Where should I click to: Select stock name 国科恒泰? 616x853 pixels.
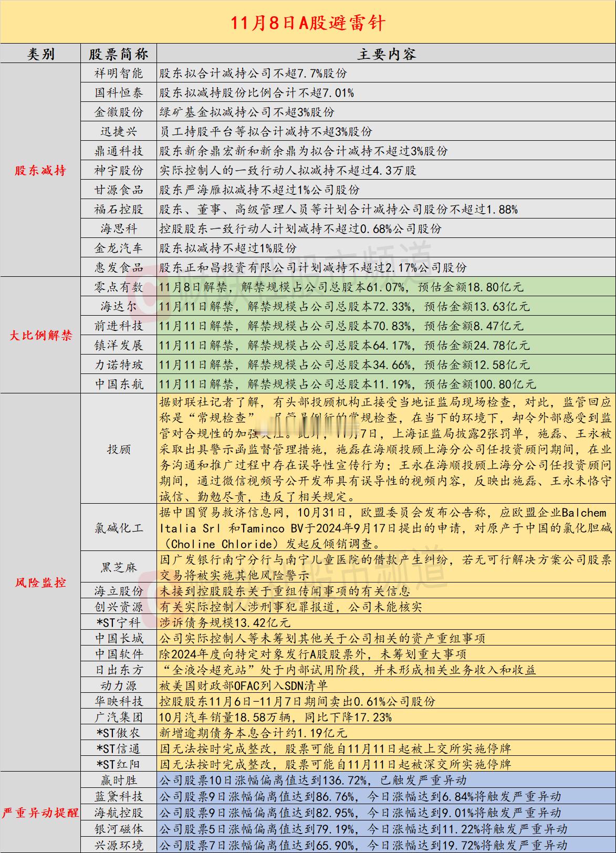119,92
